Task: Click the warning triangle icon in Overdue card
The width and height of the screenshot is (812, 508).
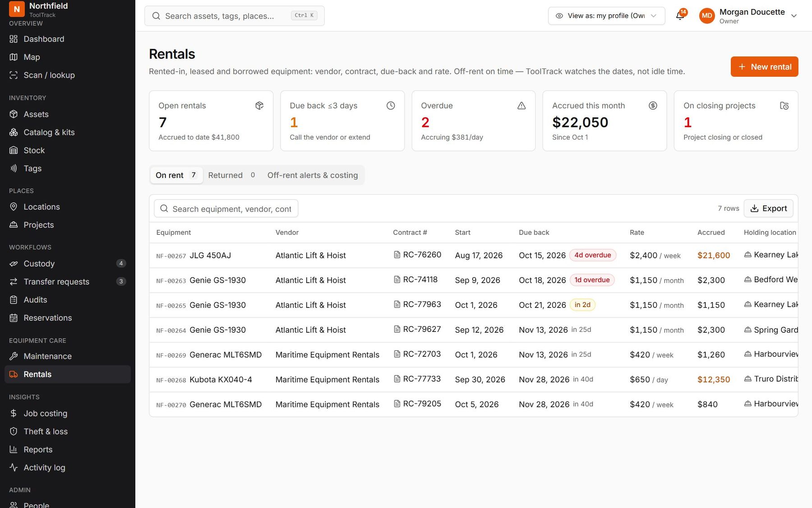Action: (x=521, y=106)
